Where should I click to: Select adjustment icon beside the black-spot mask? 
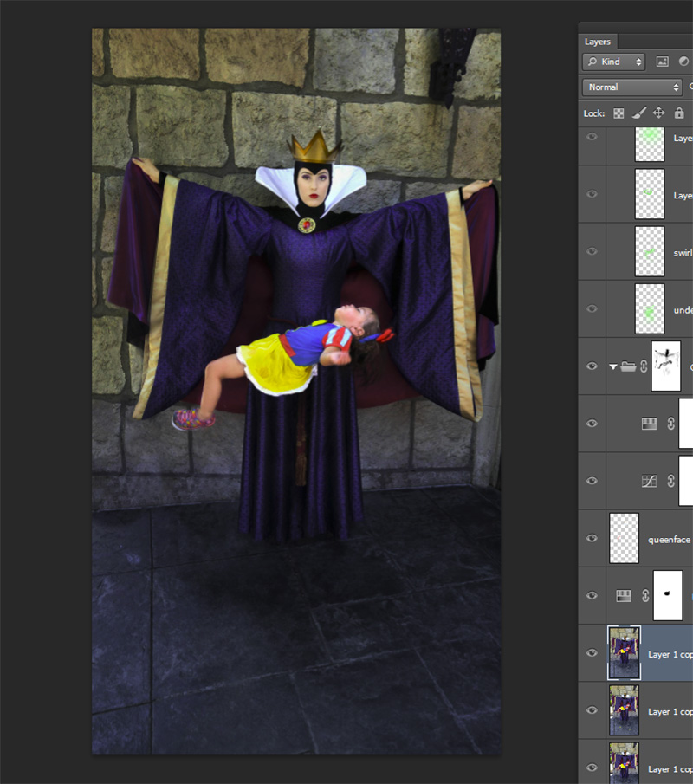(624, 595)
